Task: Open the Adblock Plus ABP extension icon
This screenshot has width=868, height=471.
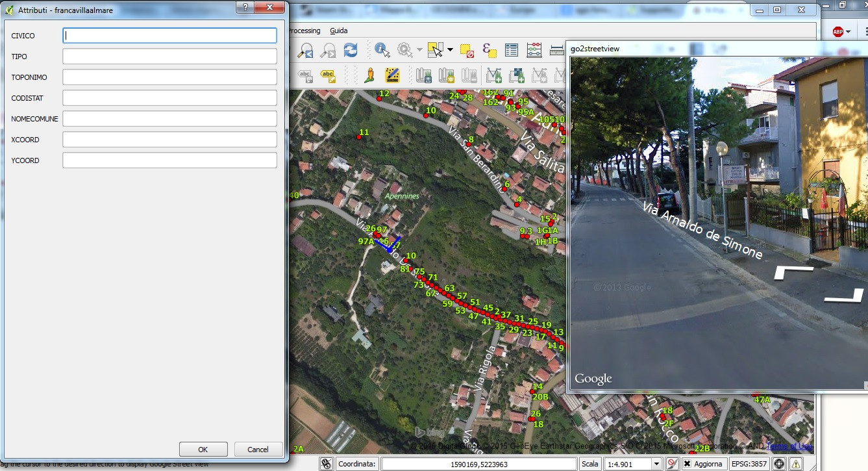Action: tap(838, 31)
